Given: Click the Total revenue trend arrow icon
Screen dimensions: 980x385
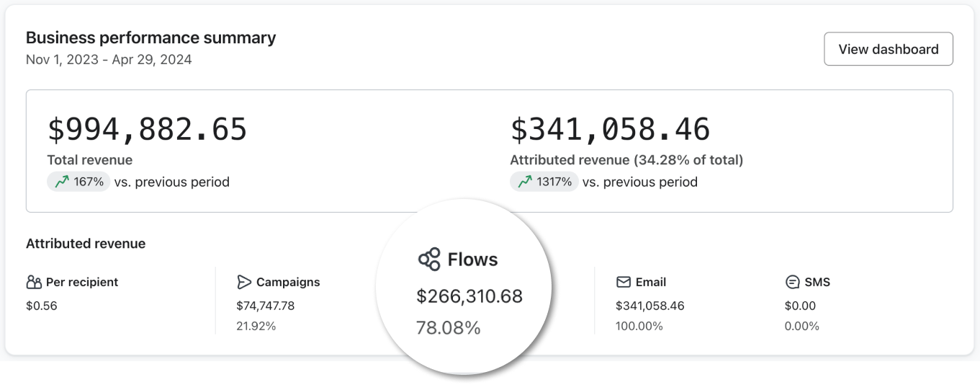Looking at the screenshot, I should [x=62, y=182].
